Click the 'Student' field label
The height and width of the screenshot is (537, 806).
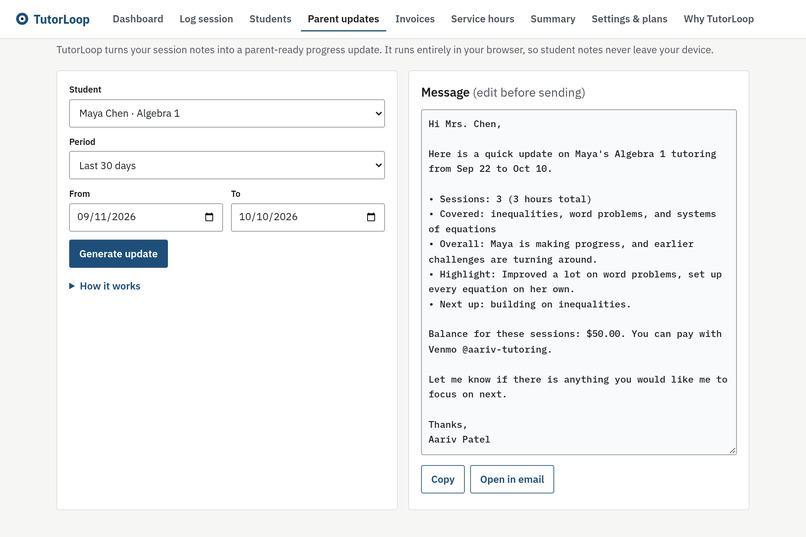[x=85, y=89]
